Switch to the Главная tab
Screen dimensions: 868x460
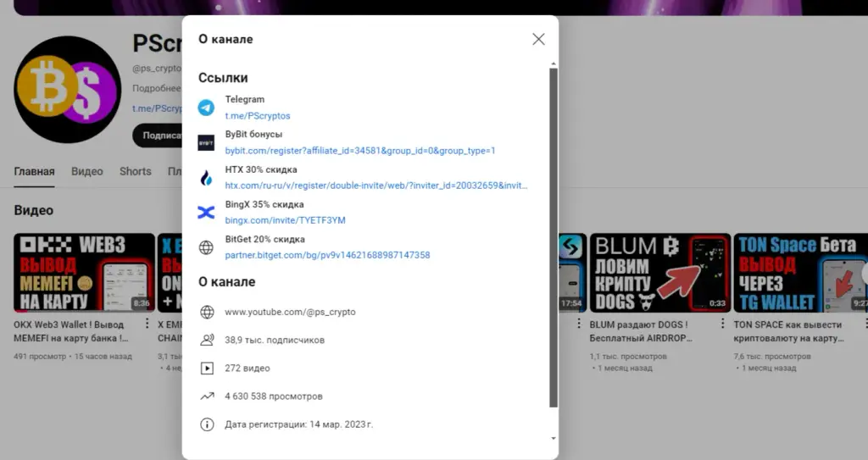click(34, 172)
